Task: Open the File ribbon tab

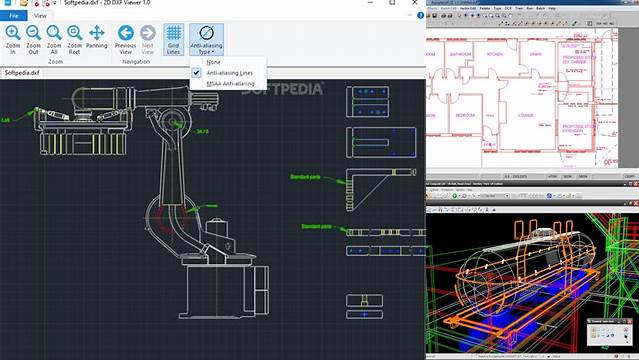Action: [x=14, y=15]
